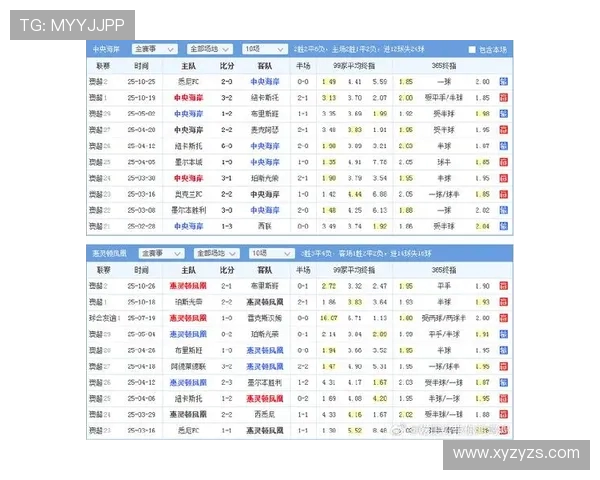The width and height of the screenshot is (600, 480).
Task: Click red result badge in 惠灵顿凤凰 25-10-26 row
Action: pos(504,286)
